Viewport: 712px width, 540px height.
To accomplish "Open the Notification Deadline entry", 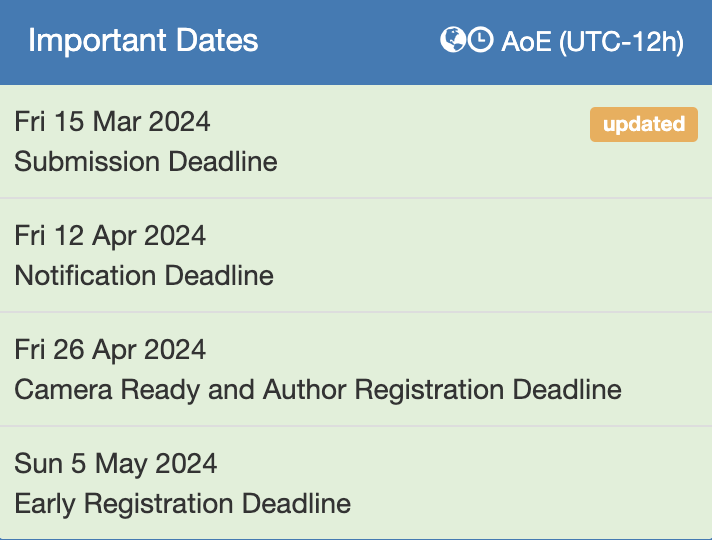I will click(x=144, y=275).
